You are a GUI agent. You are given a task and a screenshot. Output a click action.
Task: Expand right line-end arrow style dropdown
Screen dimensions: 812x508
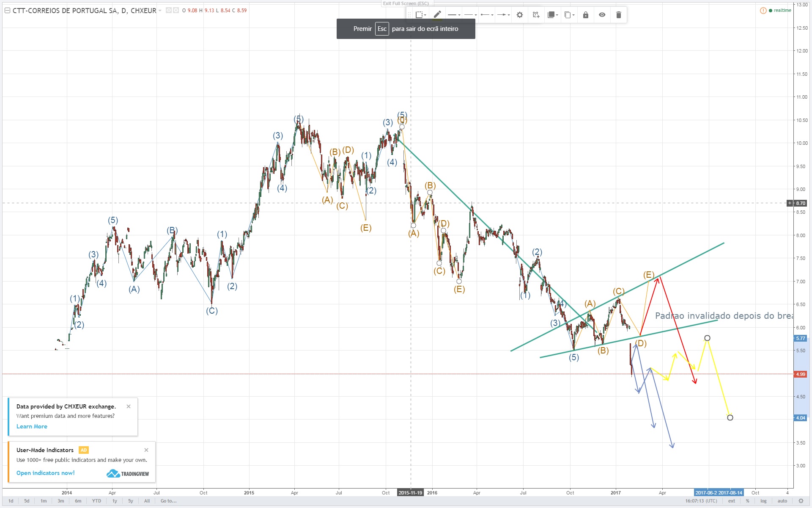point(503,15)
